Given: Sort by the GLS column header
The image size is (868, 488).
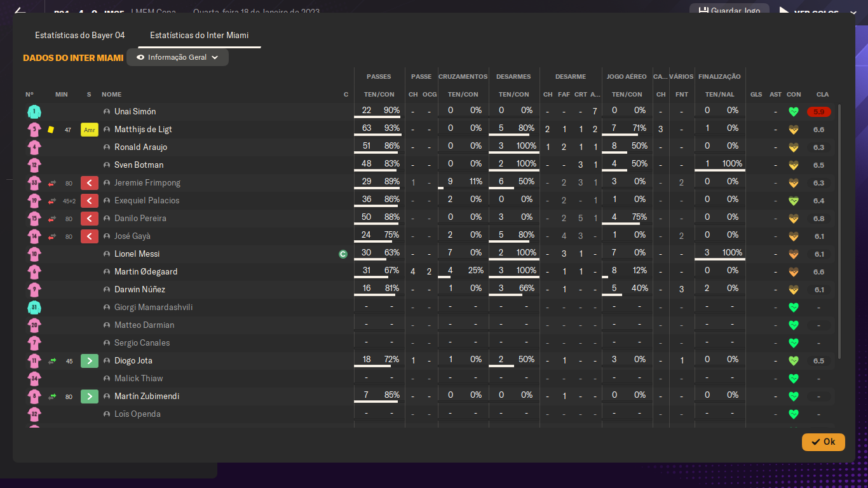Looking at the screenshot, I should point(756,95).
